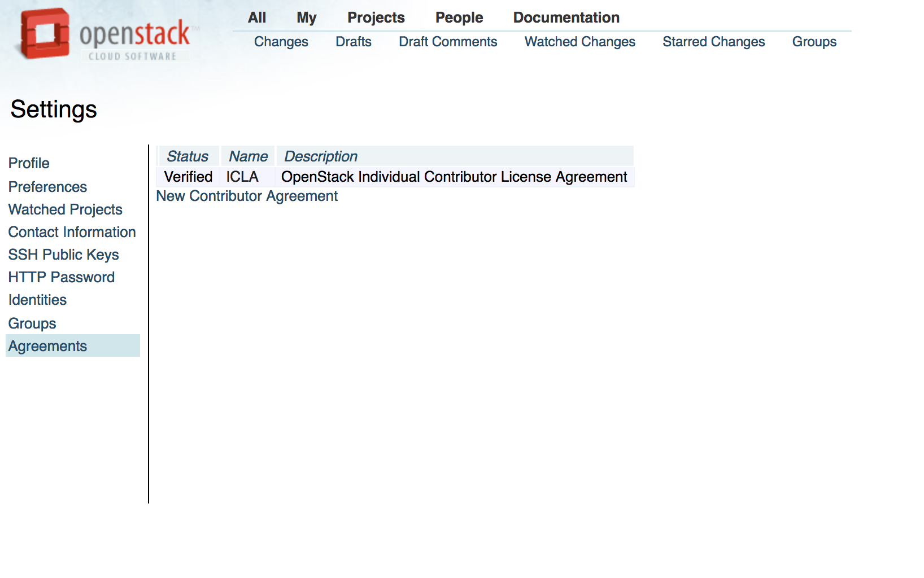Open the All menu
The height and width of the screenshot is (578, 924).
click(257, 17)
